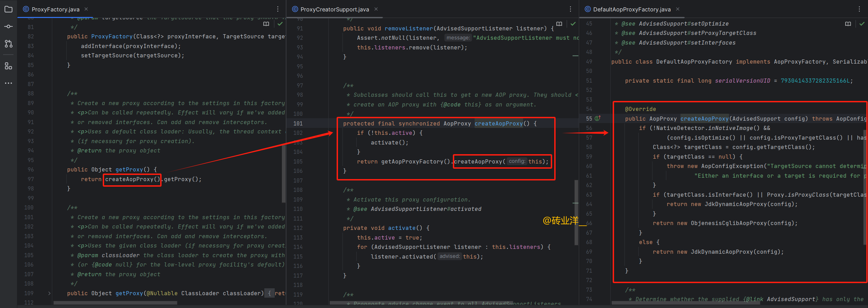Open tab options menu for DefaultAopProxyFactory pane
The width and height of the screenshot is (868, 308).
(x=859, y=9)
